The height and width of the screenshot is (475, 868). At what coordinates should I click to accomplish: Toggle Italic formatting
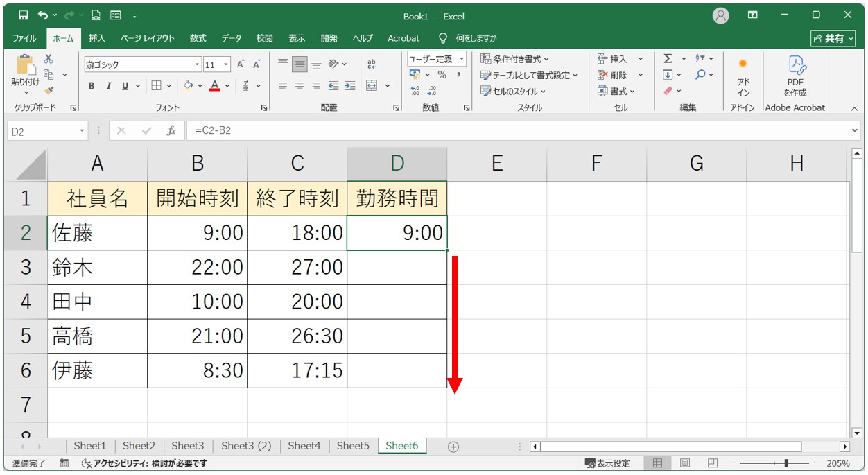point(108,86)
